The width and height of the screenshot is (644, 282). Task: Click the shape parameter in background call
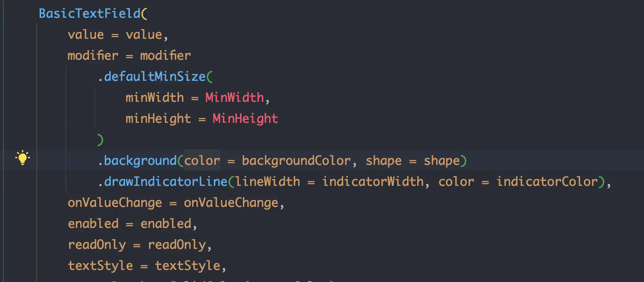click(x=384, y=160)
